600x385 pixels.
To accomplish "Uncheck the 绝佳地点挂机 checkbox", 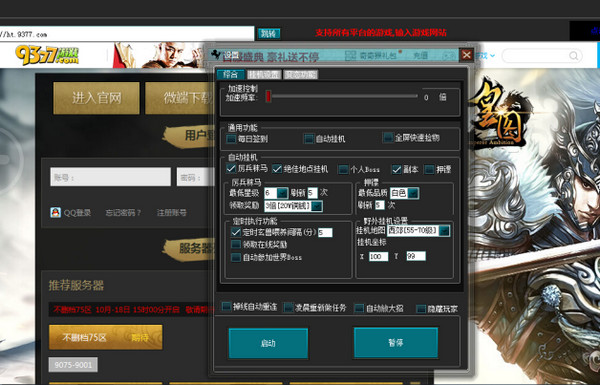I will pos(277,169).
